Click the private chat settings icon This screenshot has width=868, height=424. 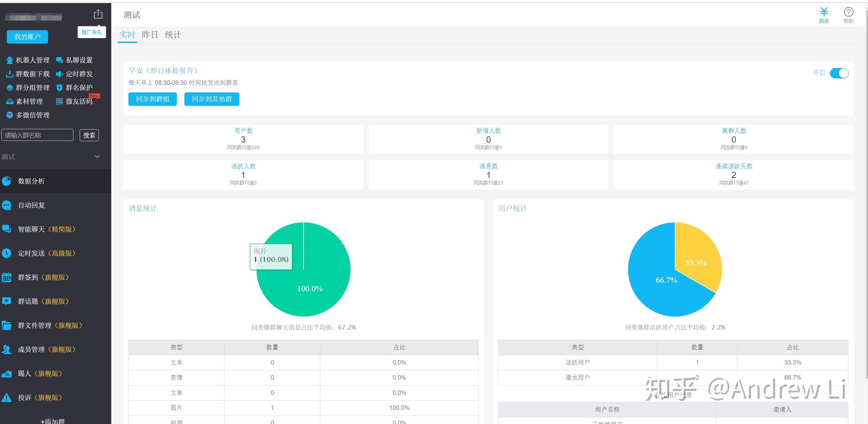coord(59,60)
